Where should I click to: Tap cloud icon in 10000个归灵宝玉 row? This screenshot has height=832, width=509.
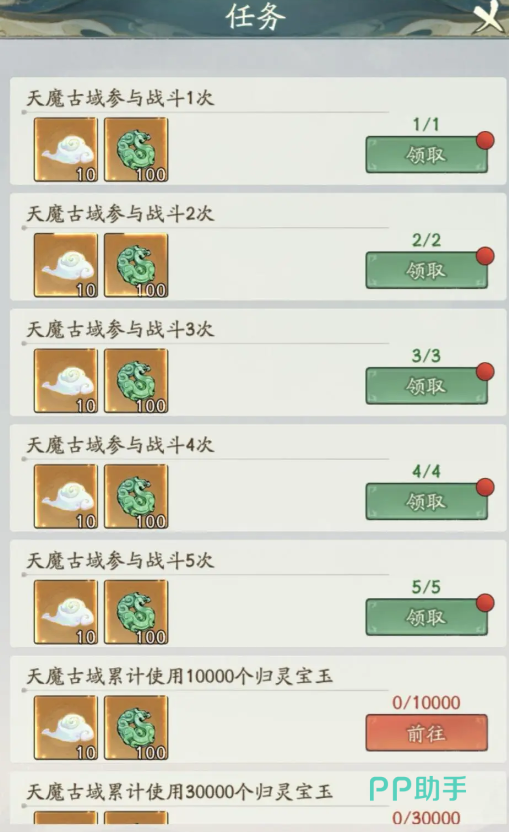(x=66, y=728)
